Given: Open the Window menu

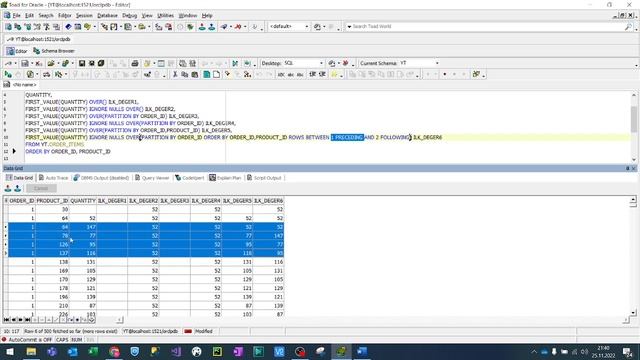Looking at the screenshot, I should 188,16.
